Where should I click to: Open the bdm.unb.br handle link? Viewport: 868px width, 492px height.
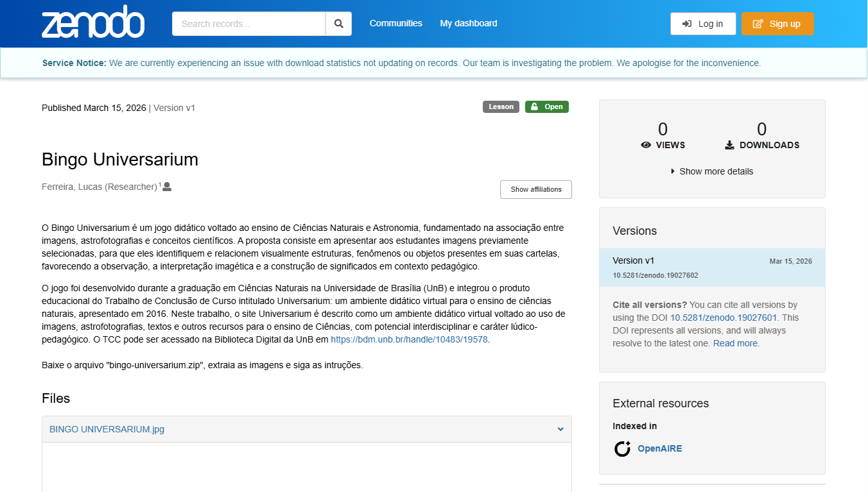[x=409, y=340]
